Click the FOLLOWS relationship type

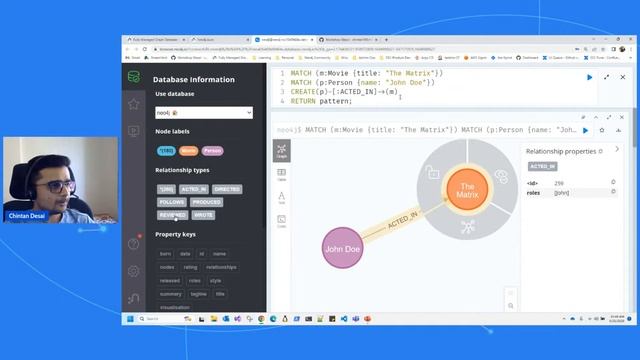(x=172, y=202)
